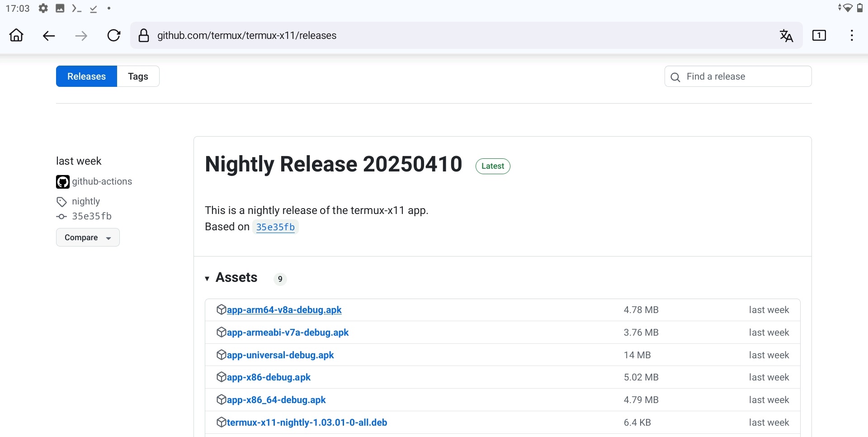The height and width of the screenshot is (437, 868).
Task: Click last week date for app-x86_64-debug.apk
Action: [769, 400]
